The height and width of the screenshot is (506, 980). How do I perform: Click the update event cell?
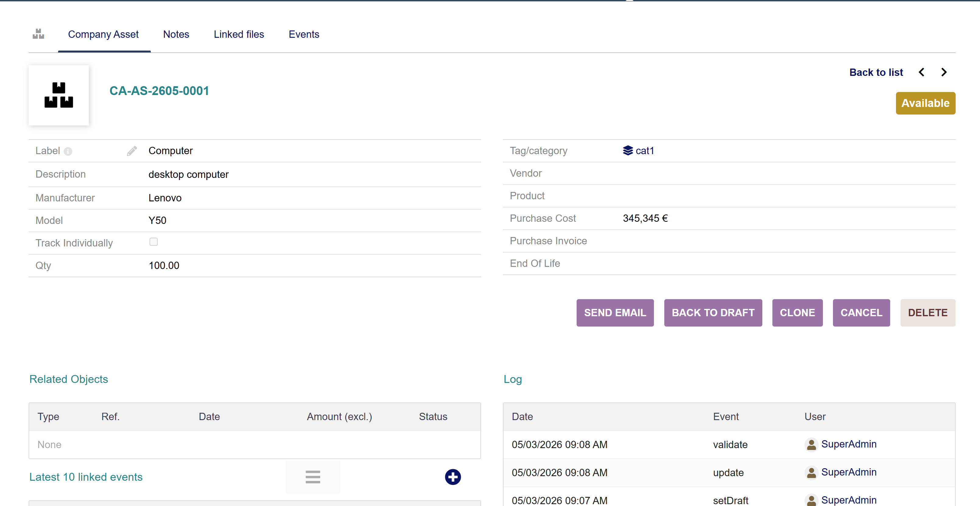pos(728,472)
